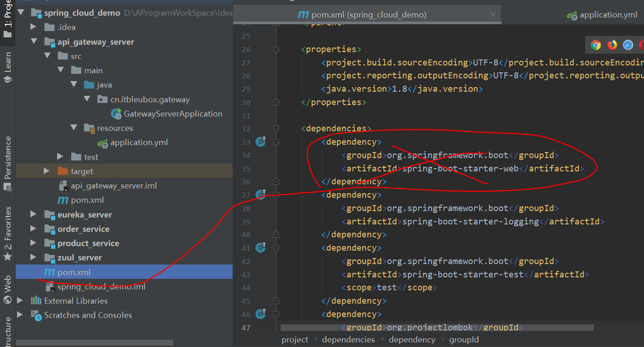Select pom.xml under api_gateway_server
The image size is (644, 347).
click(x=88, y=200)
